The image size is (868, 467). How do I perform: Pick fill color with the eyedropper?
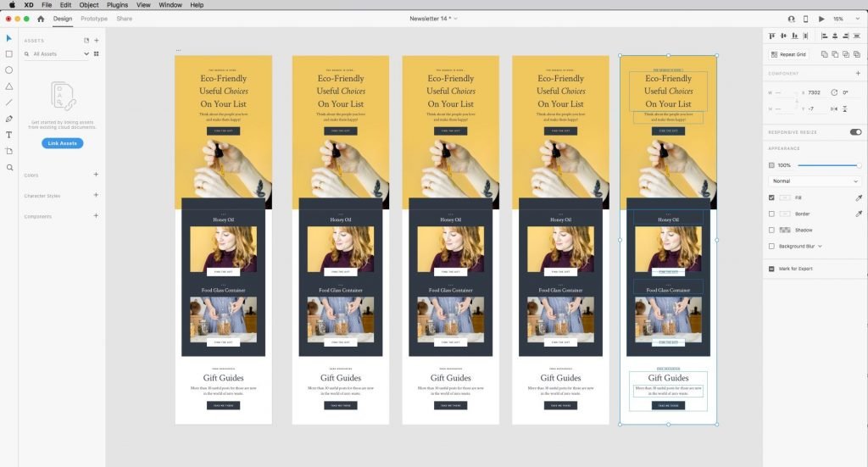click(858, 197)
